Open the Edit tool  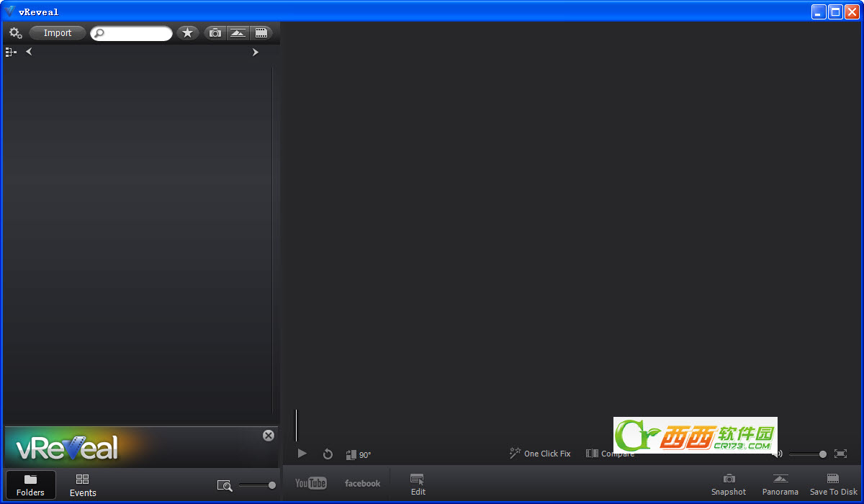pos(418,485)
